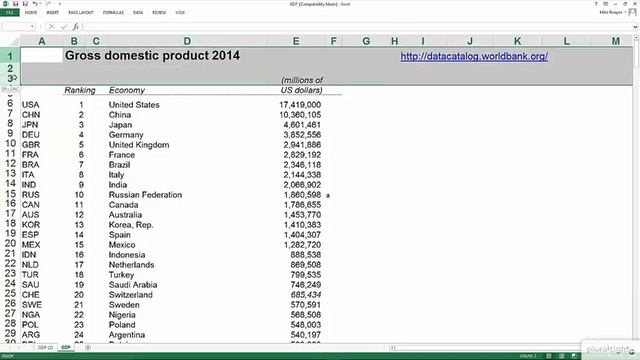The height and width of the screenshot is (360, 640).
Task: Switch to the 'GDP (2)' sheet tab
Action: point(45,348)
